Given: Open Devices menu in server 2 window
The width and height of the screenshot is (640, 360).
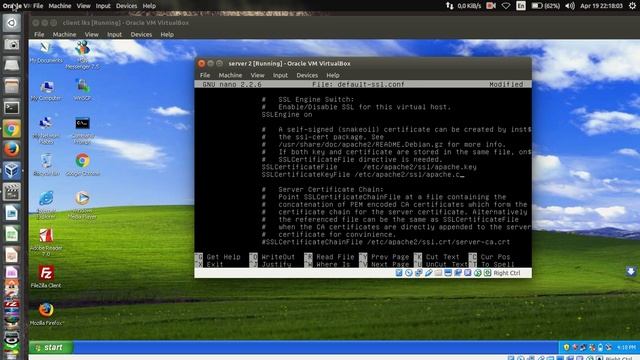Looking at the screenshot, I should pyautogui.click(x=307, y=75).
